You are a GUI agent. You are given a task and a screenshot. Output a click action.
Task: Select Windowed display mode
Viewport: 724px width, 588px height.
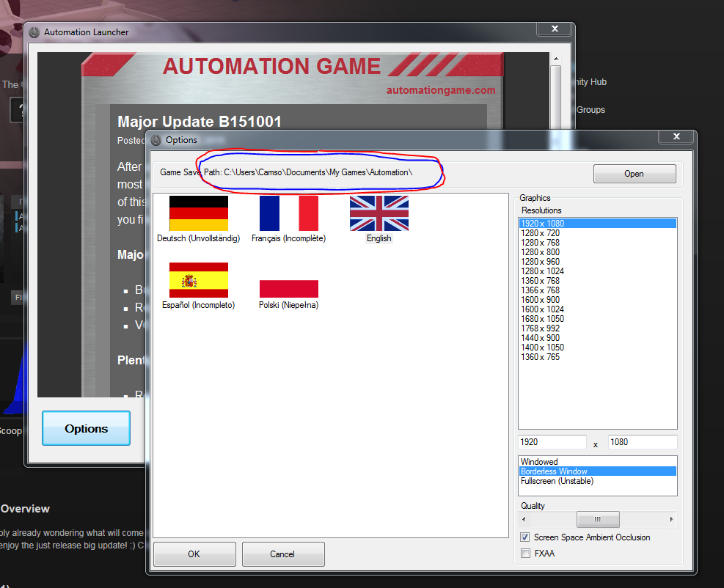(x=539, y=462)
